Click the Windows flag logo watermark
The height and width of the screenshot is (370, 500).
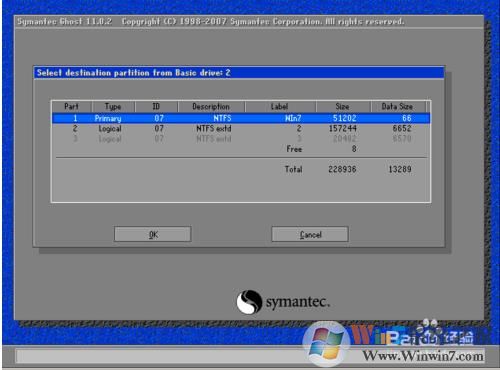click(326, 343)
